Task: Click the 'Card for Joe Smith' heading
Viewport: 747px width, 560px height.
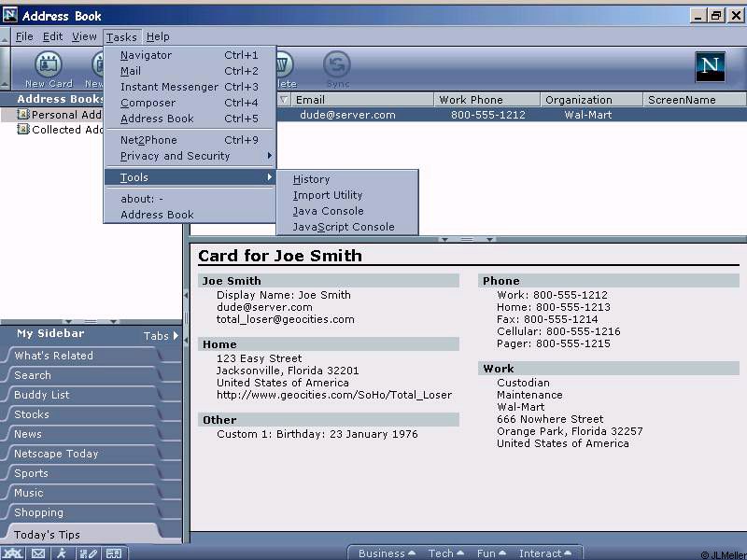Action: click(279, 256)
